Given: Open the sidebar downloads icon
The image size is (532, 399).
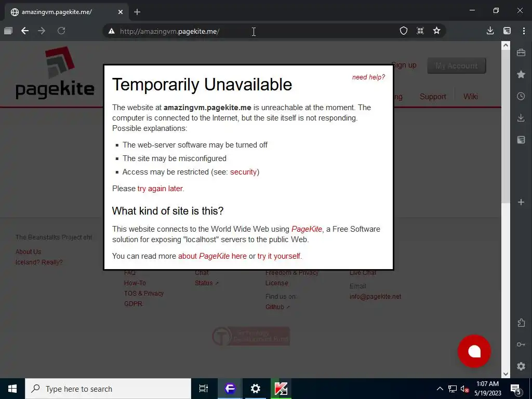Looking at the screenshot, I should point(521,118).
